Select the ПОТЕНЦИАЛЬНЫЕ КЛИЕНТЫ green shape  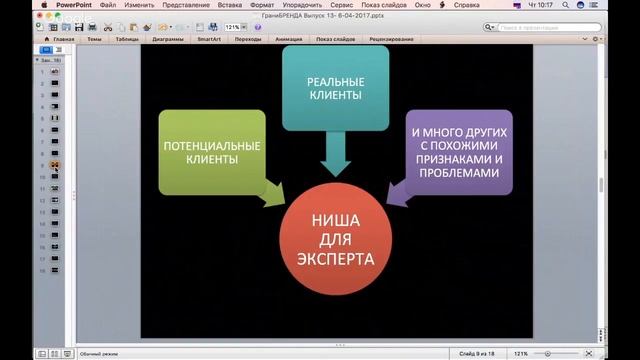click(212, 152)
